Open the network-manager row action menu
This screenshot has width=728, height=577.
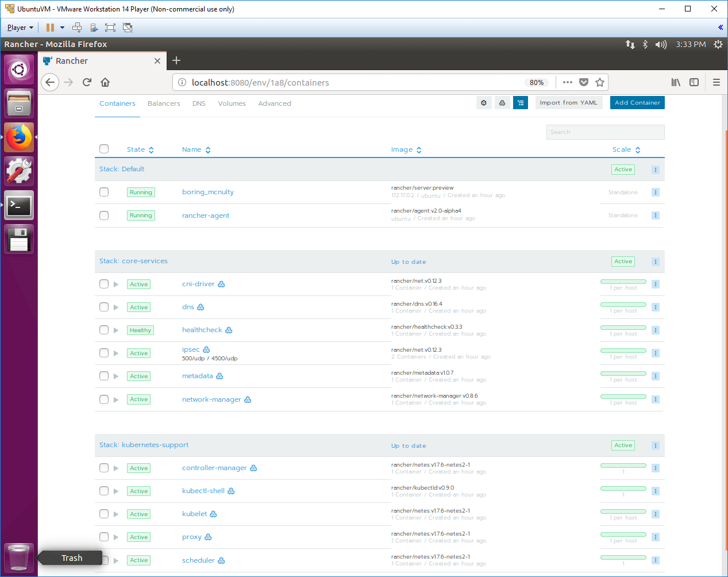click(x=655, y=399)
